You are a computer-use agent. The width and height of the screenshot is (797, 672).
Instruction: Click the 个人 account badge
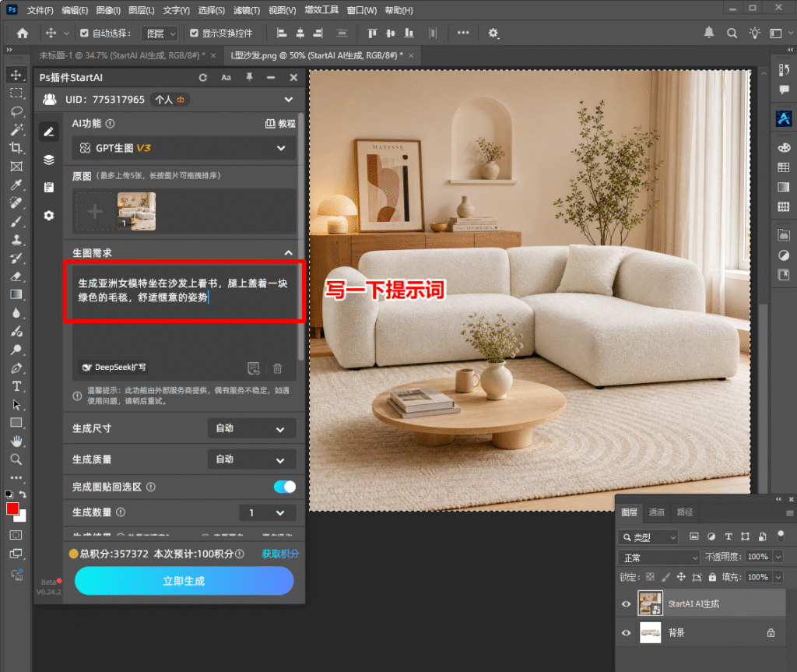pos(170,100)
